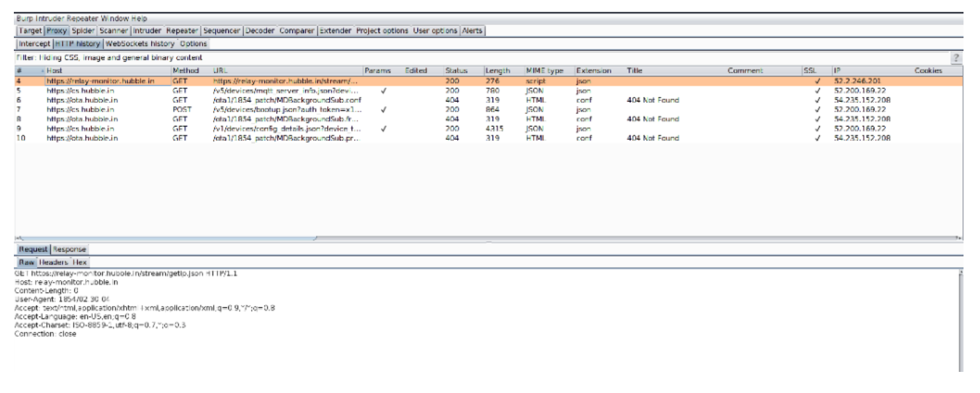The height and width of the screenshot is (393, 980).
Task: Open the Help menu
Action: click(139, 18)
